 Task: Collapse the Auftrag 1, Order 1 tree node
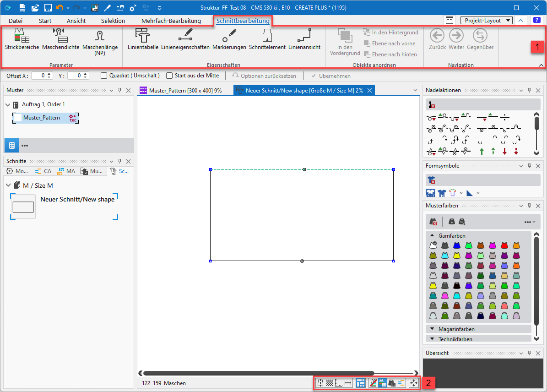[x=8, y=105]
